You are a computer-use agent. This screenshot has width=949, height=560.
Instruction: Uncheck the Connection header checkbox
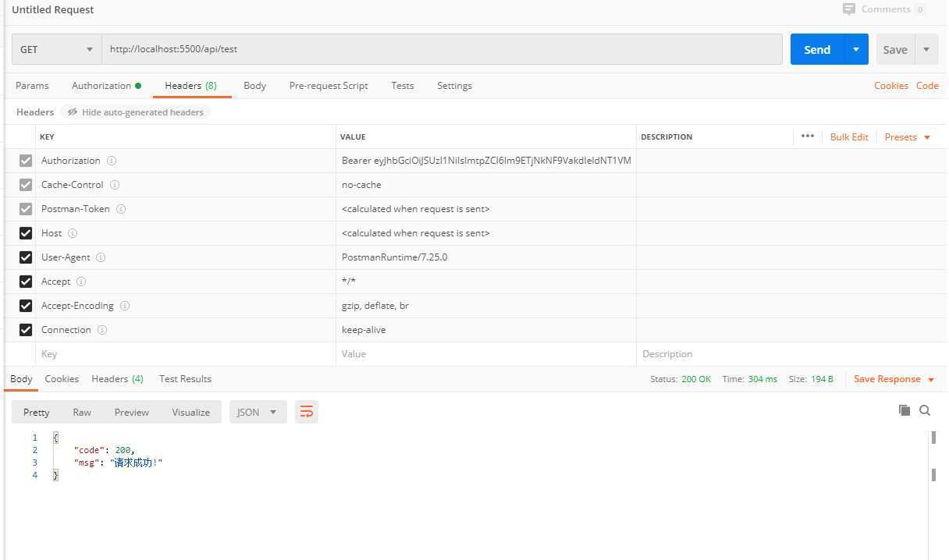pos(26,330)
